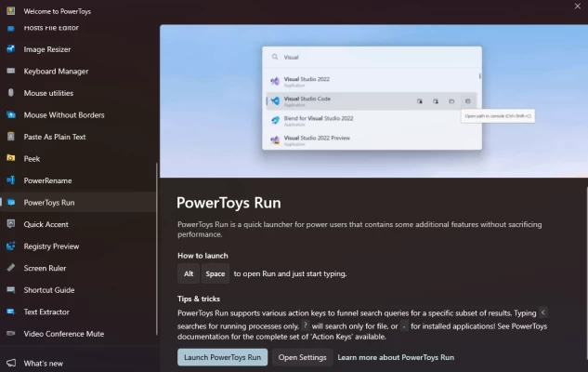The image size is (588, 372).
Task: Open the Registry Preview page
Action: click(51, 246)
